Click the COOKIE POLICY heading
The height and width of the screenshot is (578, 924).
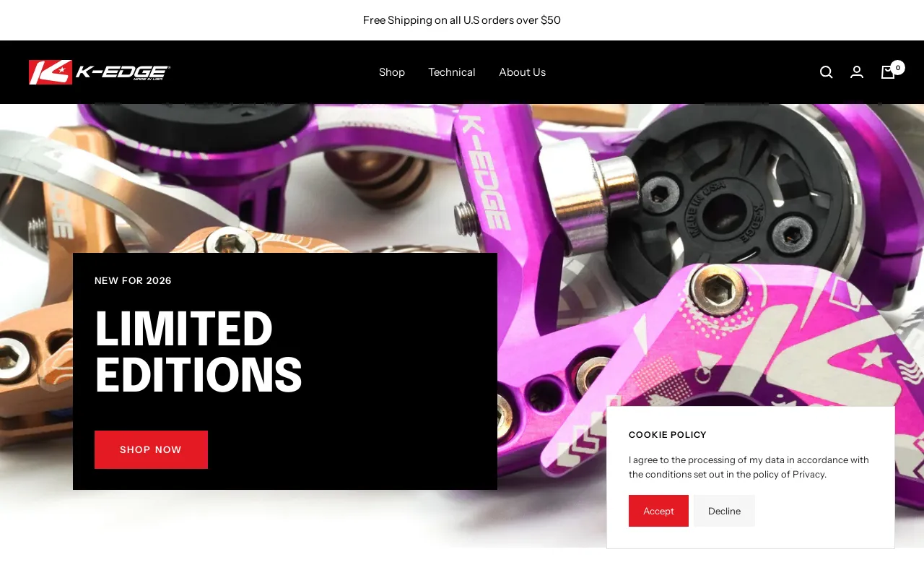[x=668, y=434]
